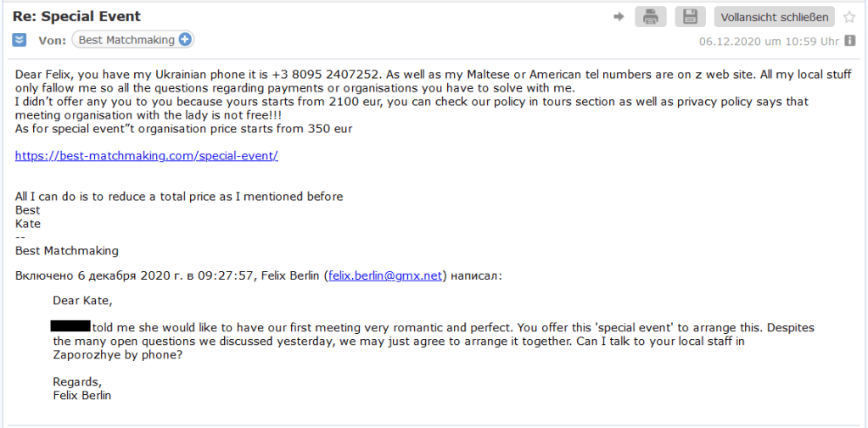Click the Best Matchmaking signature line
Image resolution: width=868 pixels, height=428 pixels.
(x=67, y=251)
